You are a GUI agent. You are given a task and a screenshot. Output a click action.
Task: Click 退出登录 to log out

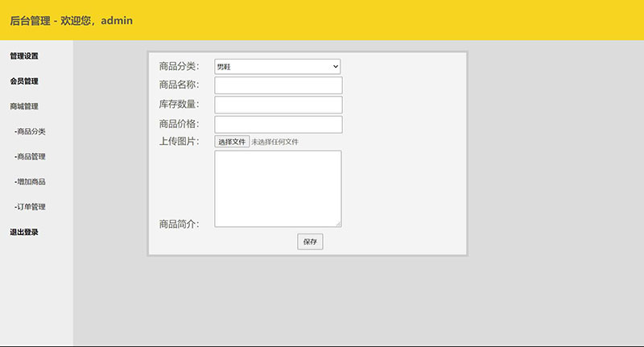pyautogui.click(x=24, y=233)
